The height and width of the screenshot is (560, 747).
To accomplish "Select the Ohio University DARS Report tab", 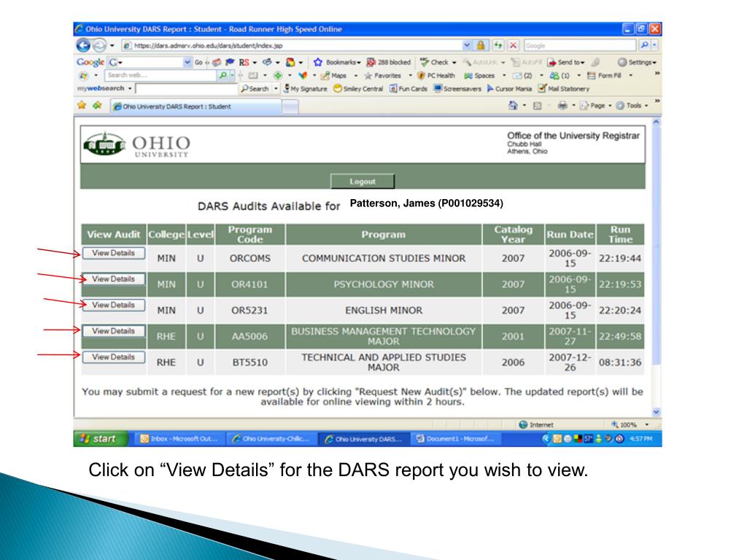I will [196, 106].
